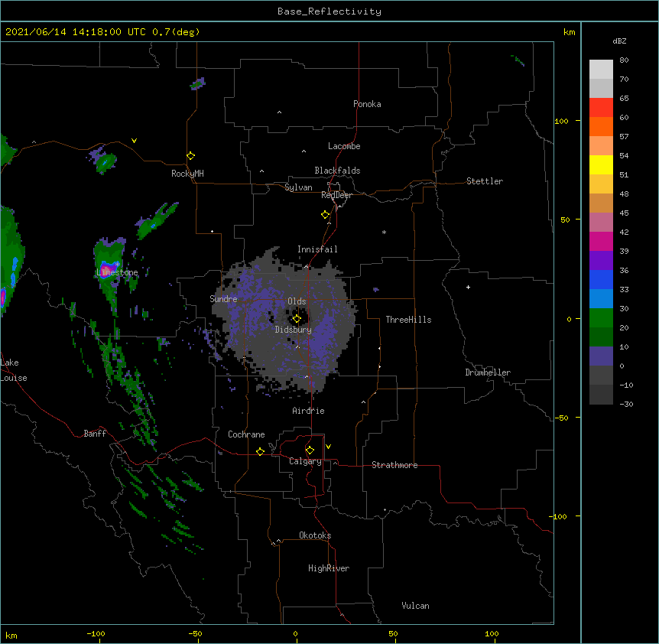Click the ThreeHills label

(x=408, y=320)
